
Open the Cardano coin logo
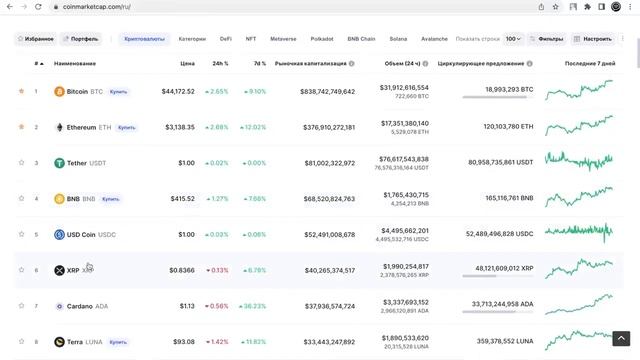[x=59, y=306]
